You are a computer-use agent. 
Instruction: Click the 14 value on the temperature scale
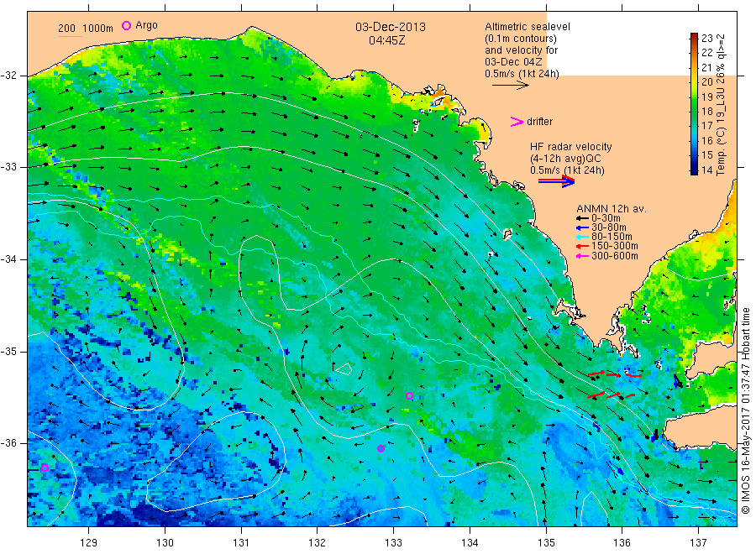click(706, 170)
